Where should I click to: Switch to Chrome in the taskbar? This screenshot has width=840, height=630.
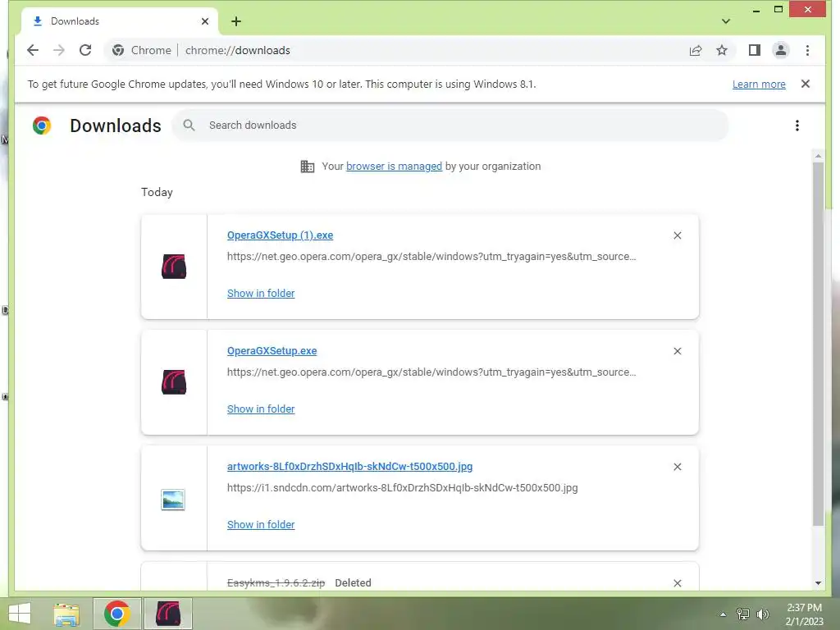click(x=117, y=614)
